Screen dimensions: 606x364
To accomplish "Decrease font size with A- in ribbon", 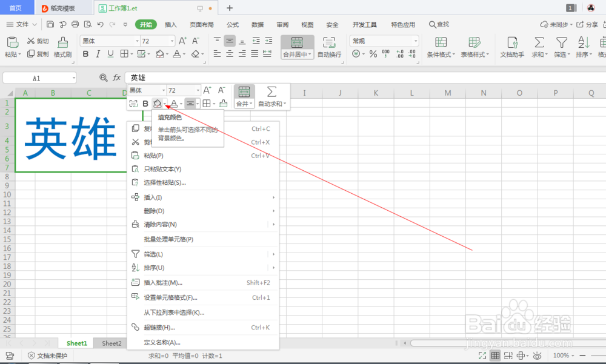I will tap(196, 41).
